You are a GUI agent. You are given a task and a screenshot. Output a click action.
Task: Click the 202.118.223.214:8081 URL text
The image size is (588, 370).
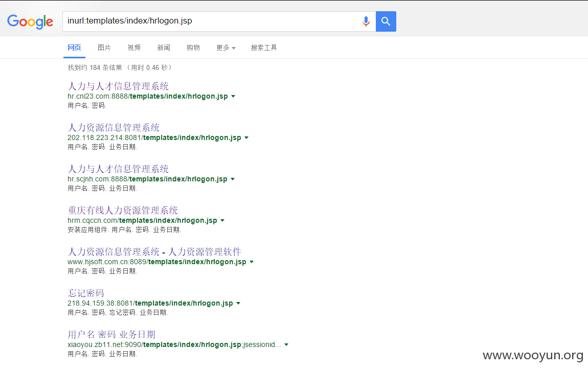pos(154,137)
